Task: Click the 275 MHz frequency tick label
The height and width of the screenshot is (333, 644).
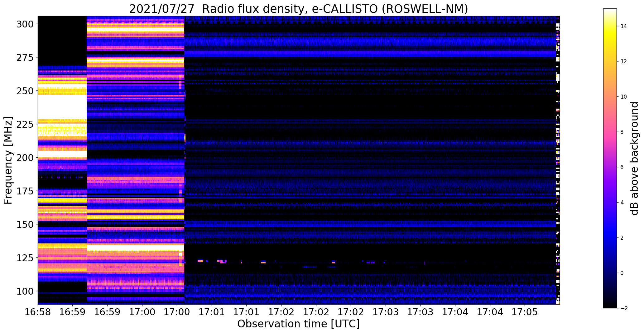Action: pos(25,57)
